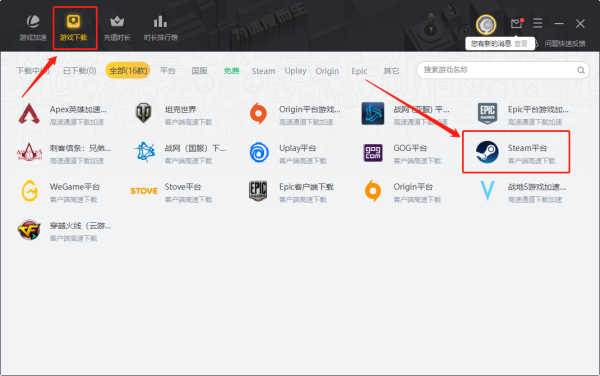Click the GOG平台 purple icon
The height and width of the screenshot is (376, 600).
click(373, 153)
